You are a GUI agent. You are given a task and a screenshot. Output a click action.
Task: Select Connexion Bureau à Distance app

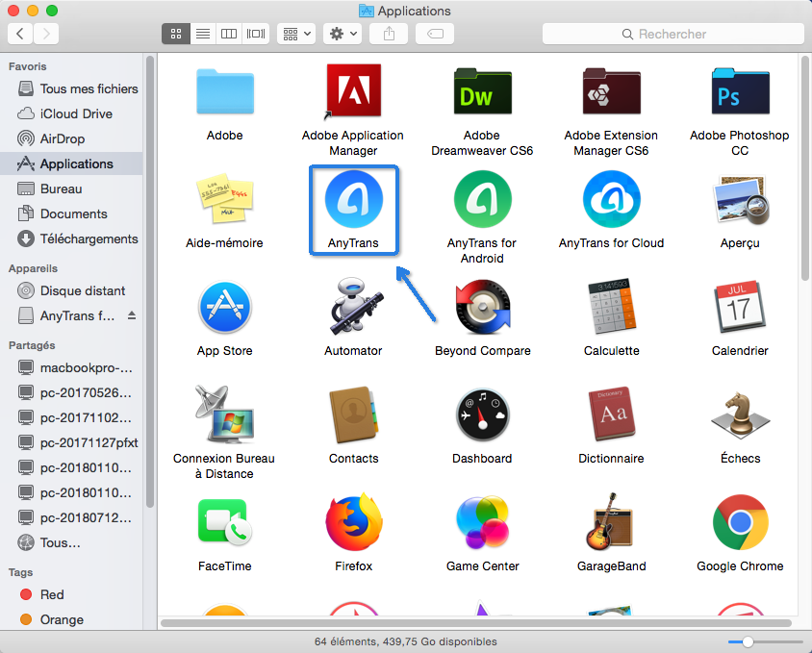(224, 414)
